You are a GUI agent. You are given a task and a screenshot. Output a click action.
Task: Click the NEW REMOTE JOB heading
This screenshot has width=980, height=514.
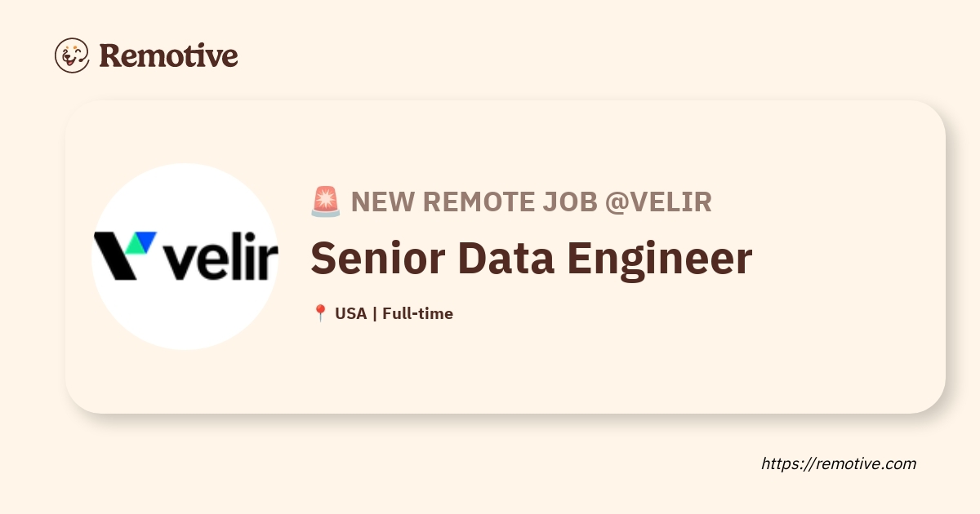coord(474,202)
